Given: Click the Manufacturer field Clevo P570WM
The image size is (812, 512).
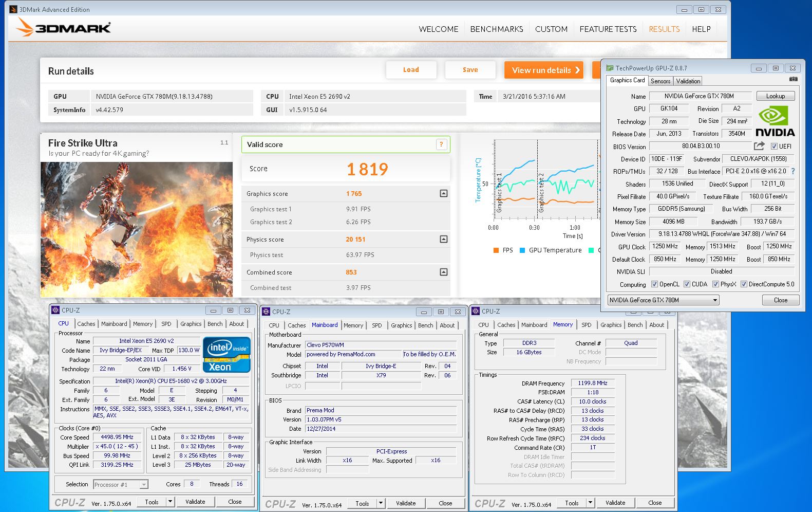Looking at the screenshot, I should pyautogui.click(x=381, y=345).
